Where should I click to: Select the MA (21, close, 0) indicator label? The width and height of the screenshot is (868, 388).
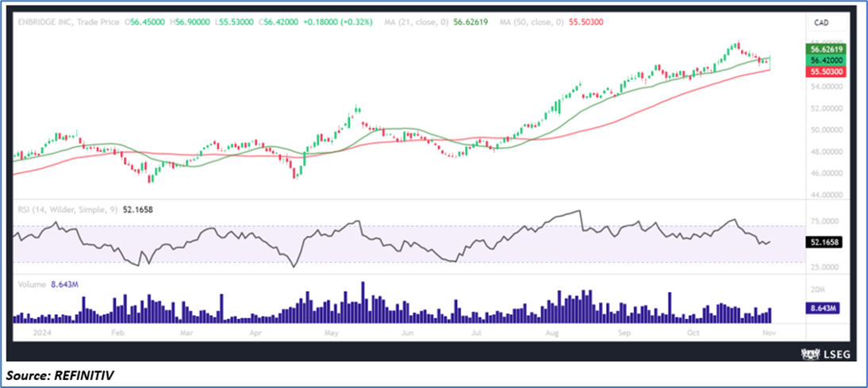[x=415, y=22]
